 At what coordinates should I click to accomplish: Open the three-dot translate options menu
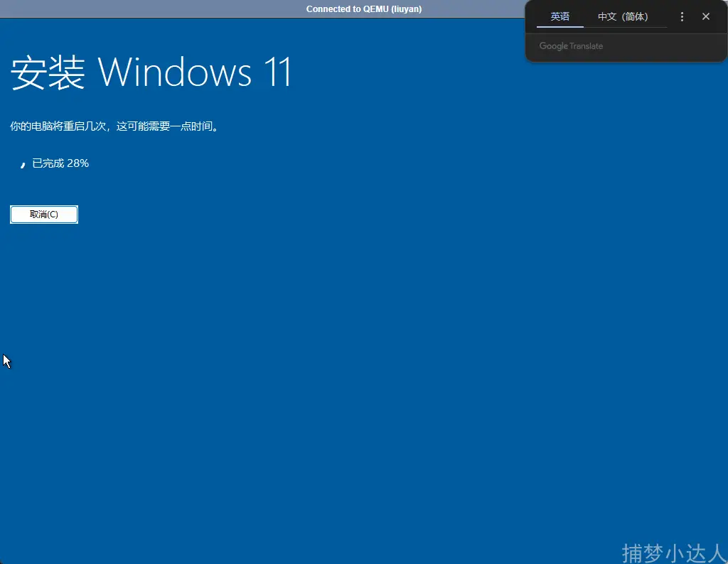point(682,17)
